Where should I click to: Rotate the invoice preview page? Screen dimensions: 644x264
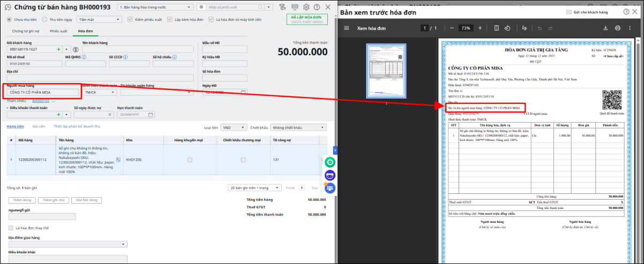click(x=507, y=28)
